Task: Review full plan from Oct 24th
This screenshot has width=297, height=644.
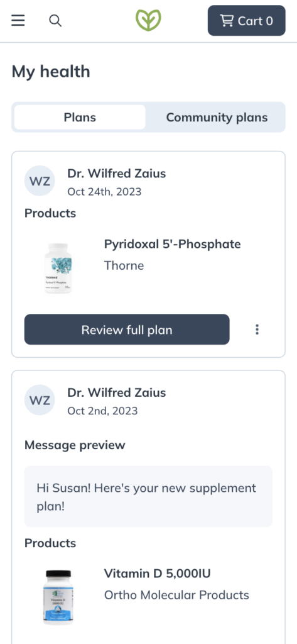Action: 127,330
